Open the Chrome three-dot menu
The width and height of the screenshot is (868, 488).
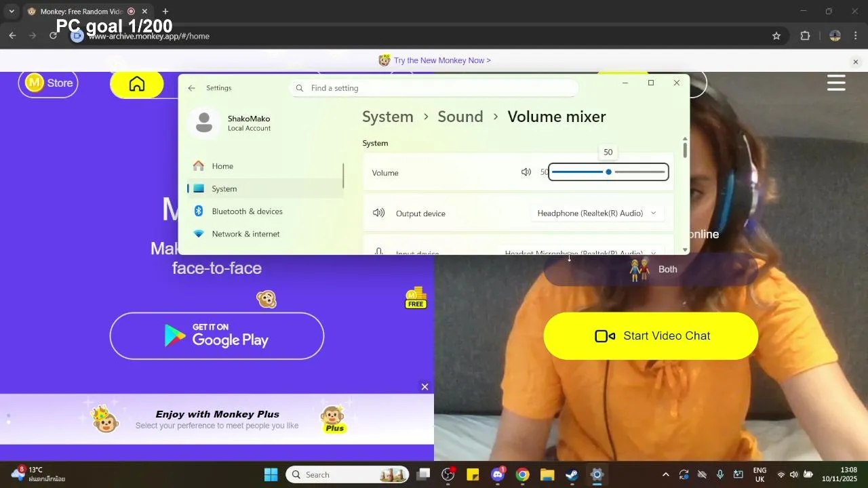856,36
